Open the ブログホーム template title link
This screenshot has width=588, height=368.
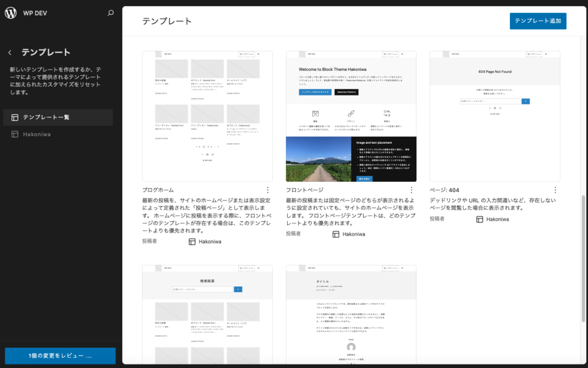pos(158,190)
